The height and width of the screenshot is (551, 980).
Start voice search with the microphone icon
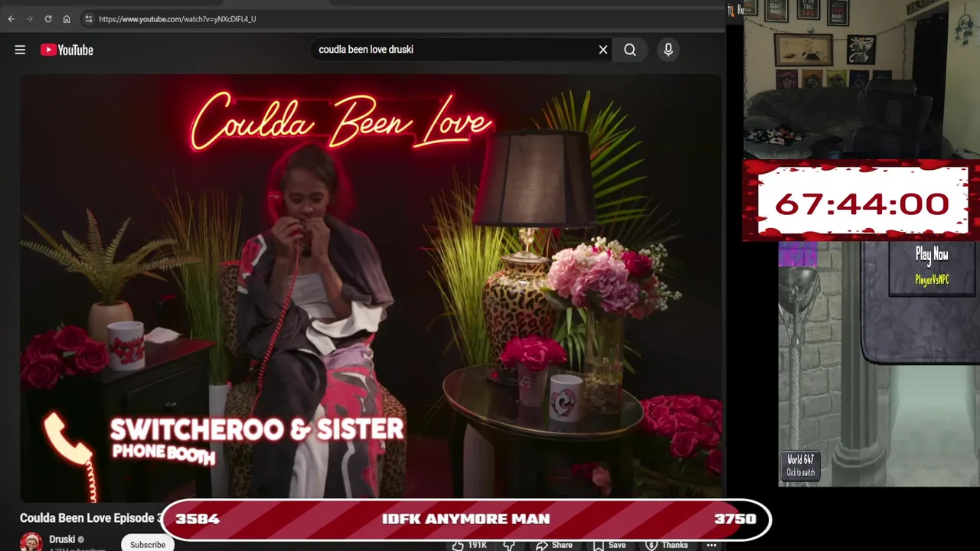click(x=668, y=50)
